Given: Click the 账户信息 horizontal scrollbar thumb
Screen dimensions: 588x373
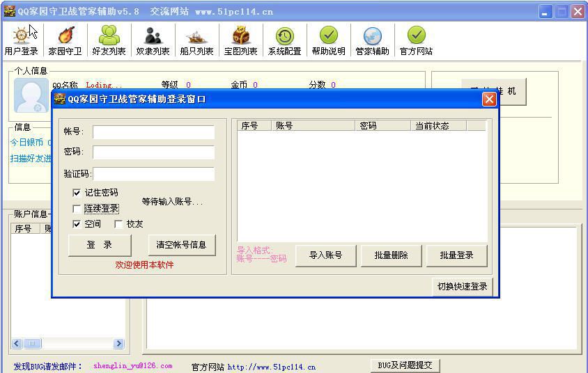Looking at the screenshot, I should click(x=32, y=343).
